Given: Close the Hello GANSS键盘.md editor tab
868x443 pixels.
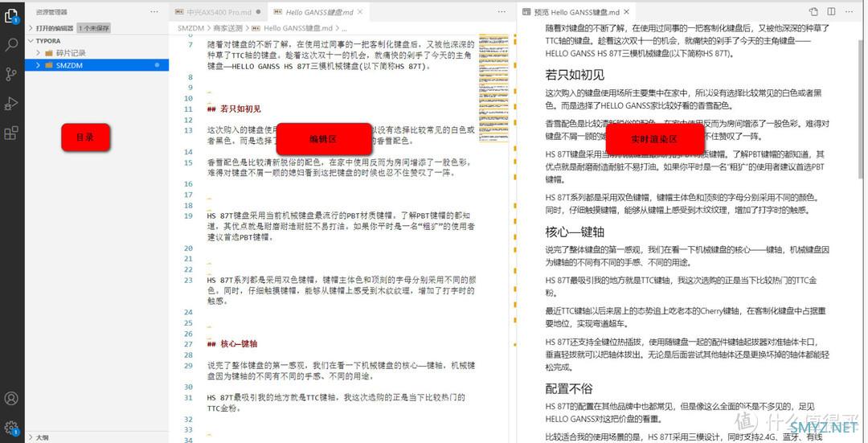Looking at the screenshot, I should [x=359, y=13].
